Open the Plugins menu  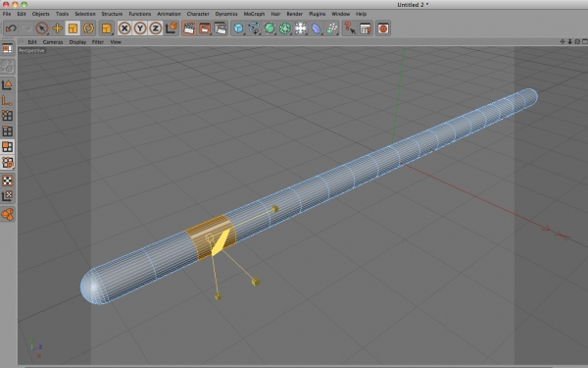(x=317, y=14)
